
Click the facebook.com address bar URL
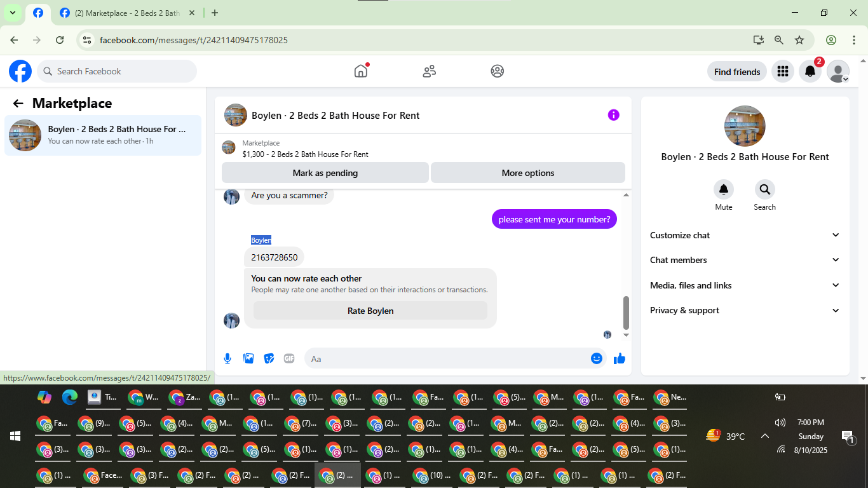tap(194, 40)
